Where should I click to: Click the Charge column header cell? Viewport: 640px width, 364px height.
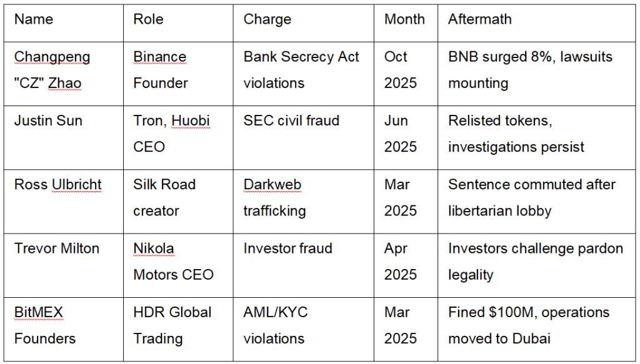[267, 19]
